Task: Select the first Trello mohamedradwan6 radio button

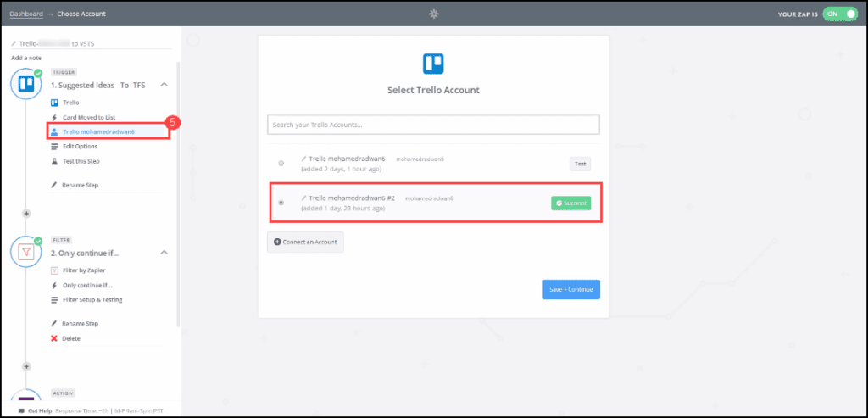Action: 281,163
